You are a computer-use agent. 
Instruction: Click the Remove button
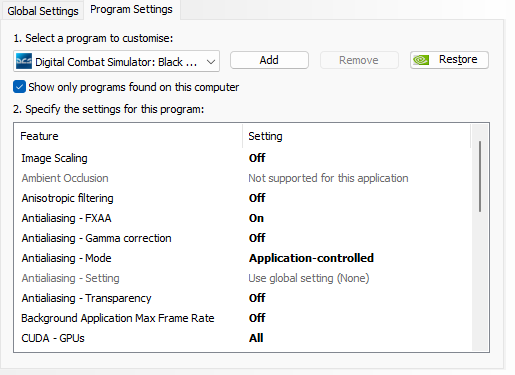(x=359, y=60)
